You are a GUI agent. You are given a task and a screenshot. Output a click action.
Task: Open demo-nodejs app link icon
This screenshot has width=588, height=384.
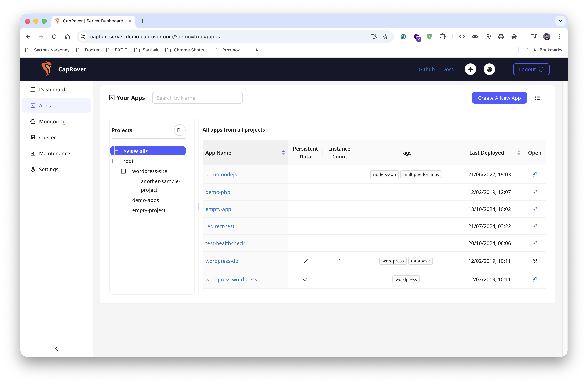[x=535, y=174]
